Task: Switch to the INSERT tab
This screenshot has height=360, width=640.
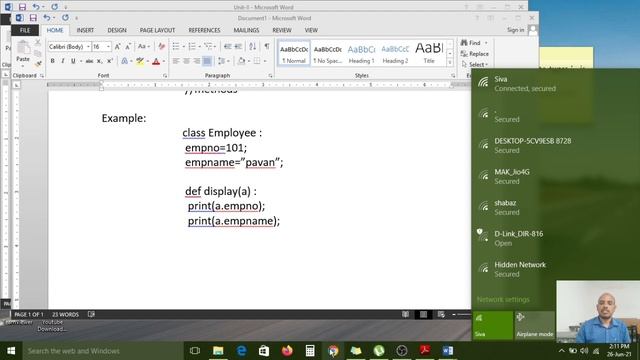Action: point(85,30)
